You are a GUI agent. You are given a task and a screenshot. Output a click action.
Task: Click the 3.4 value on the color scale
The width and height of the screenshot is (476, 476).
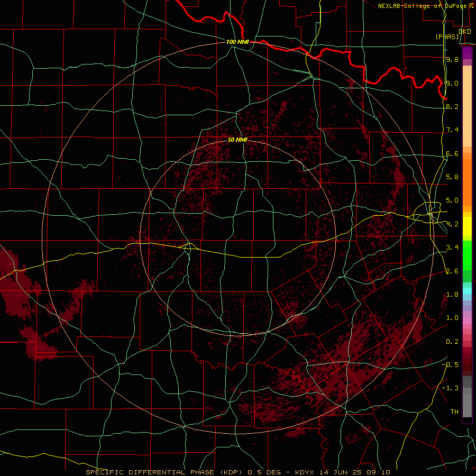tap(452, 248)
